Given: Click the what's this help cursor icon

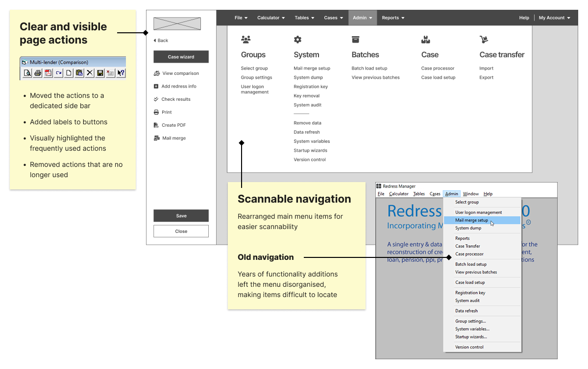Looking at the screenshot, I should coord(121,73).
